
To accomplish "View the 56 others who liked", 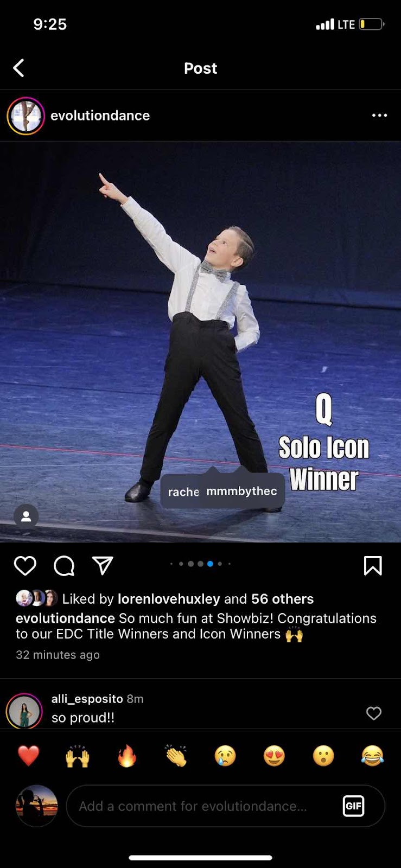I will [282, 599].
